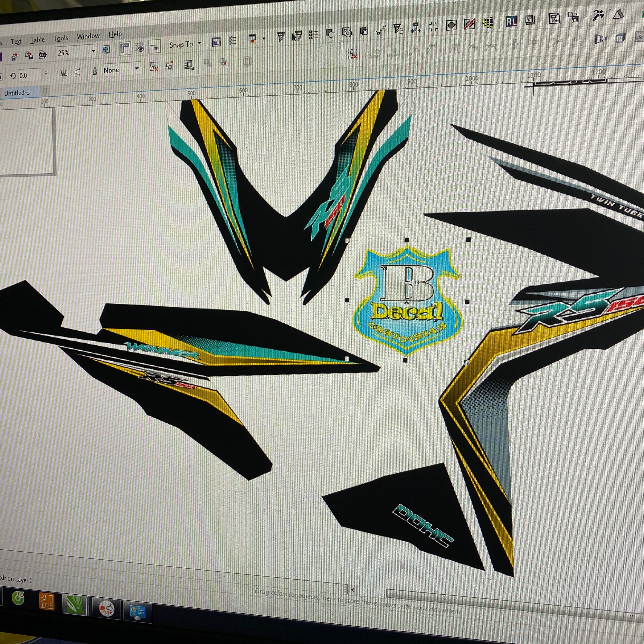
Task: Open the Table menu
Action: tap(37, 40)
